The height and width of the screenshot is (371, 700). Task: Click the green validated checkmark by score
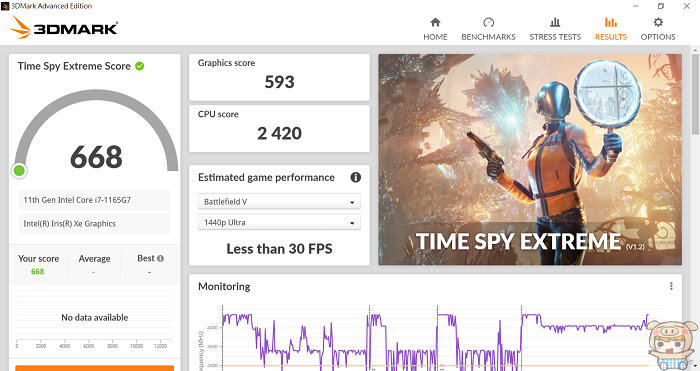(140, 66)
